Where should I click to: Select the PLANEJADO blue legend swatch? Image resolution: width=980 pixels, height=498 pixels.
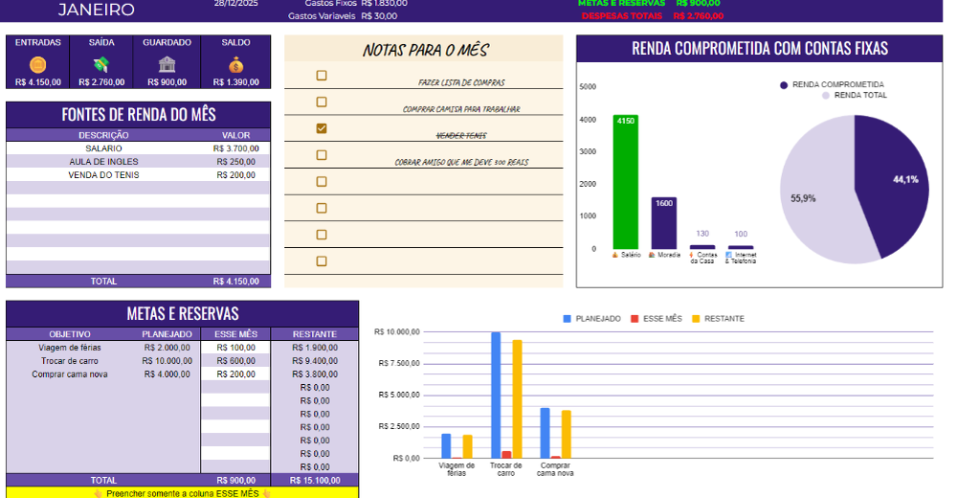567,319
